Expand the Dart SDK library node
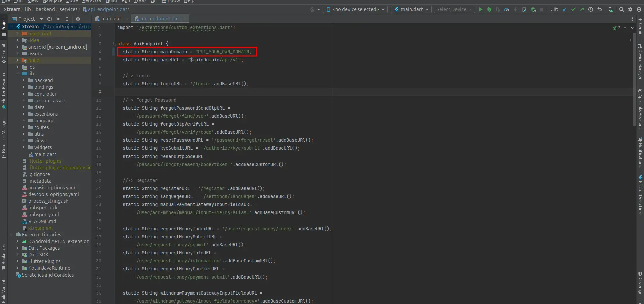This screenshot has width=644, height=304. coord(17,255)
